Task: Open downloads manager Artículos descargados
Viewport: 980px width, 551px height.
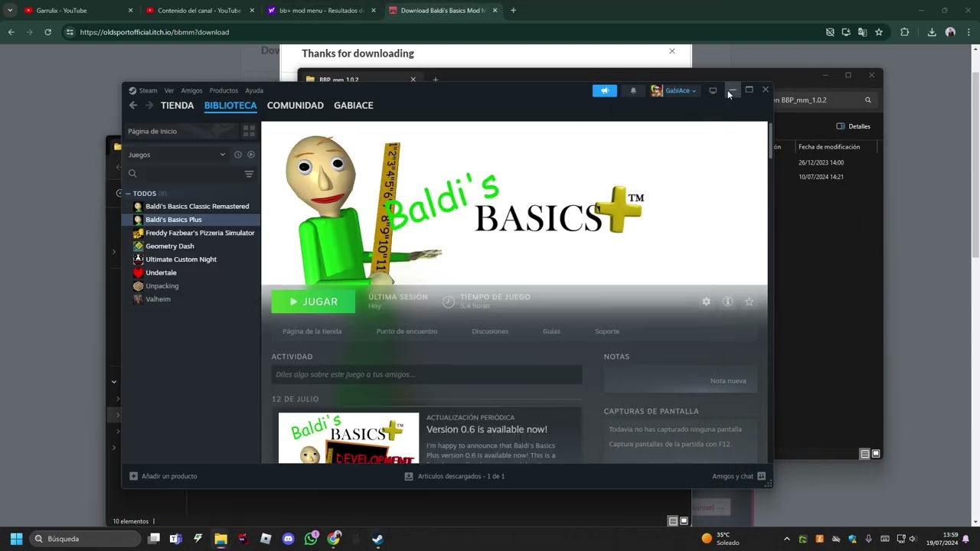Action: (x=455, y=476)
